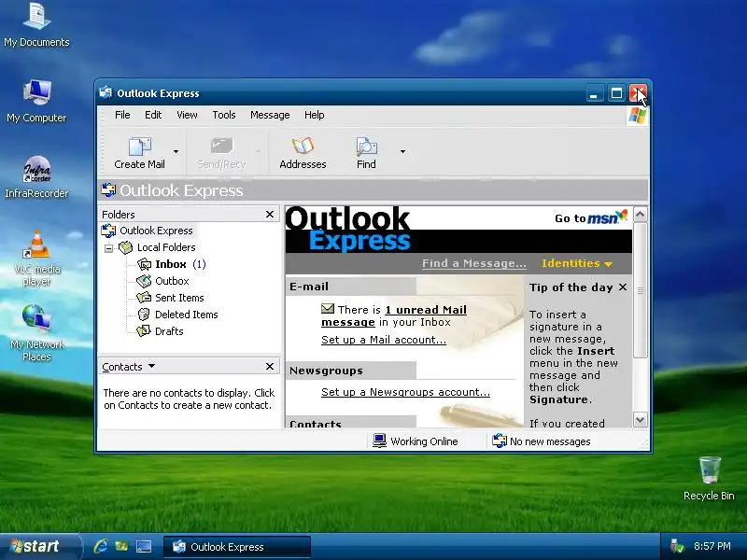Open the Outbox folder icon
The height and width of the screenshot is (560, 747).
coord(144,281)
